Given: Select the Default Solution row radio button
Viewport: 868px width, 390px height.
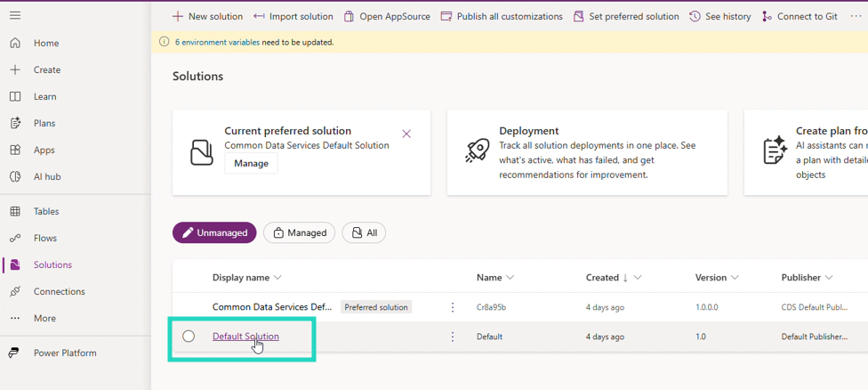Looking at the screenshot, I should pos(189,337).
